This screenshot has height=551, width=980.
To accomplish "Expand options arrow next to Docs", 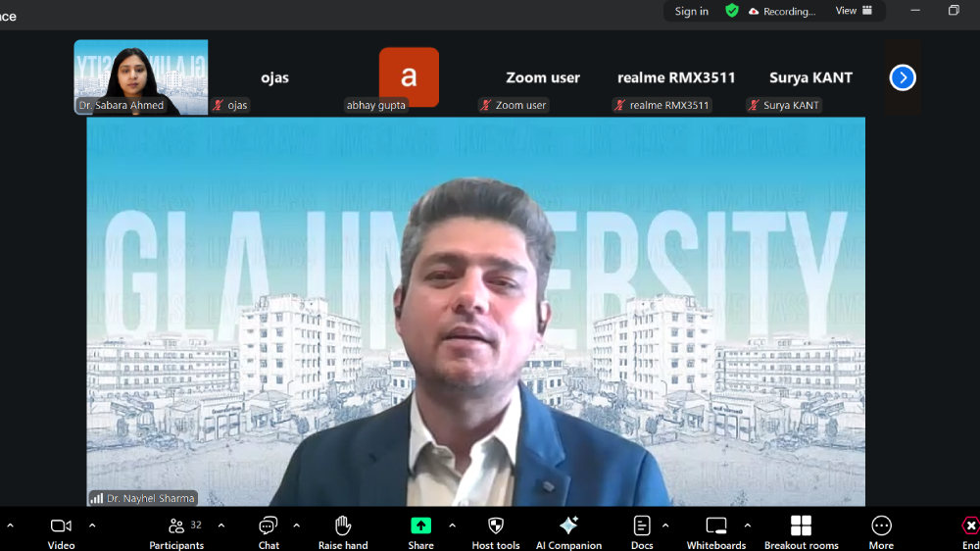I will [665, 526].
